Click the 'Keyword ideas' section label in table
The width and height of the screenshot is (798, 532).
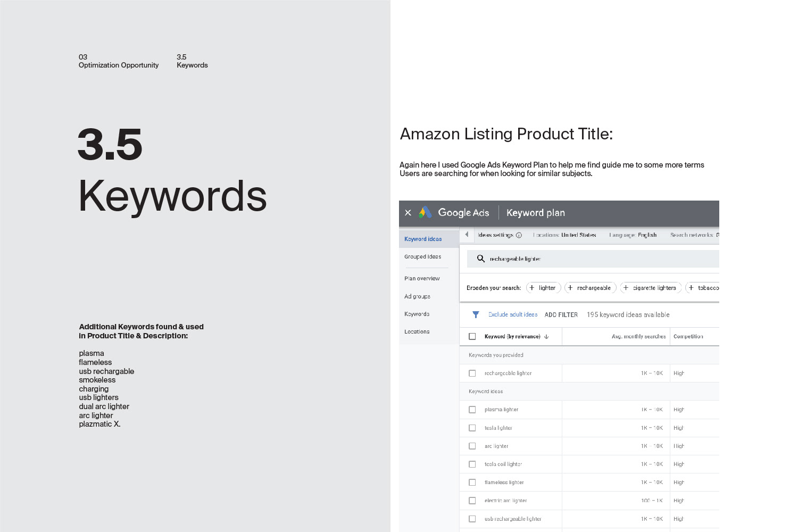486,392
